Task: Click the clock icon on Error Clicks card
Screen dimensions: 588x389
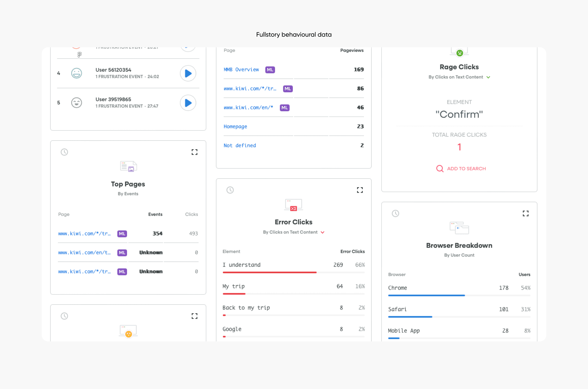Action: (x=230, y=190)
